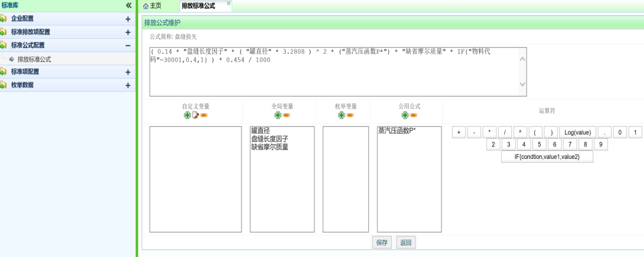Select 罐直径 in the 全局变量 list

pyautogui.click(x=260, y=130)
